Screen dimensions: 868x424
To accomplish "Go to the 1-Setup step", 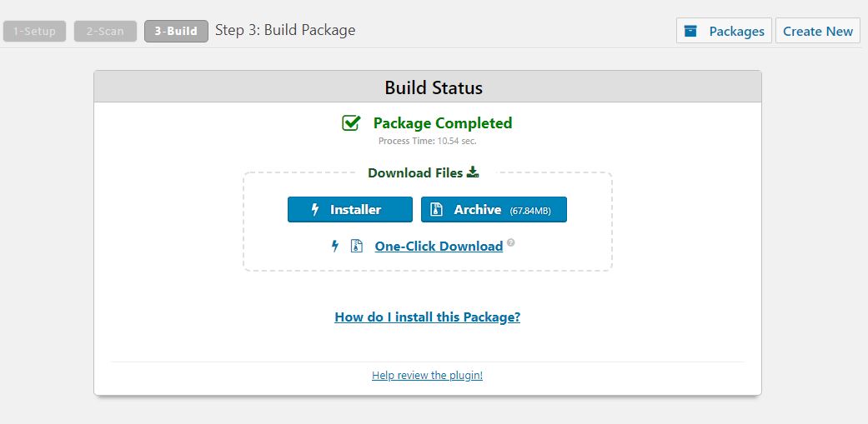I will click(34, 32).
